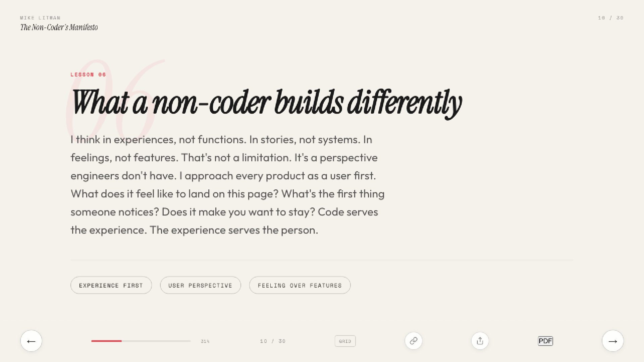This screenshot has height=362, width=644.
Task: Open the share icon button
Action: [480, 341]
